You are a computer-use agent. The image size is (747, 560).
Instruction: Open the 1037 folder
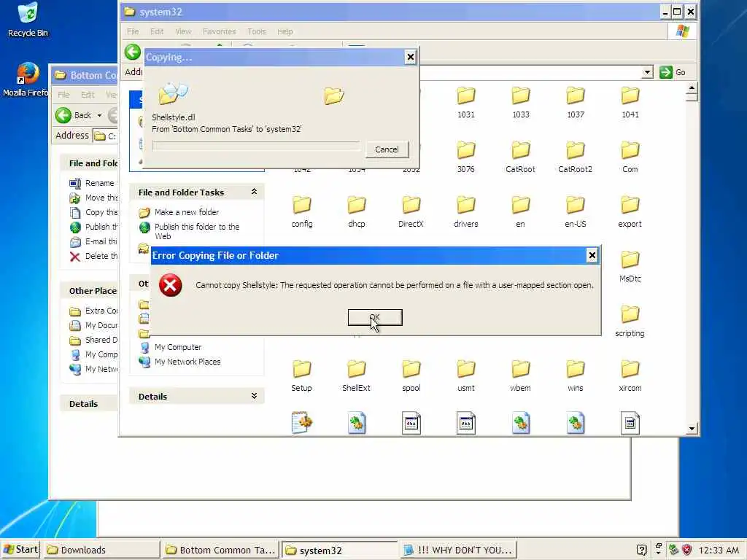[x=576, y=102]
